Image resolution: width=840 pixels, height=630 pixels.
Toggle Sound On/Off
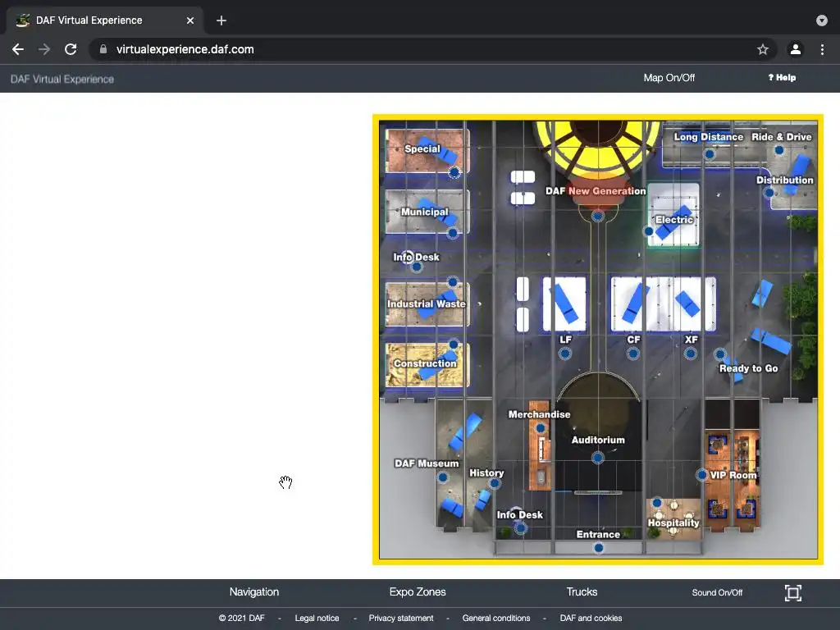coord(717,592)
